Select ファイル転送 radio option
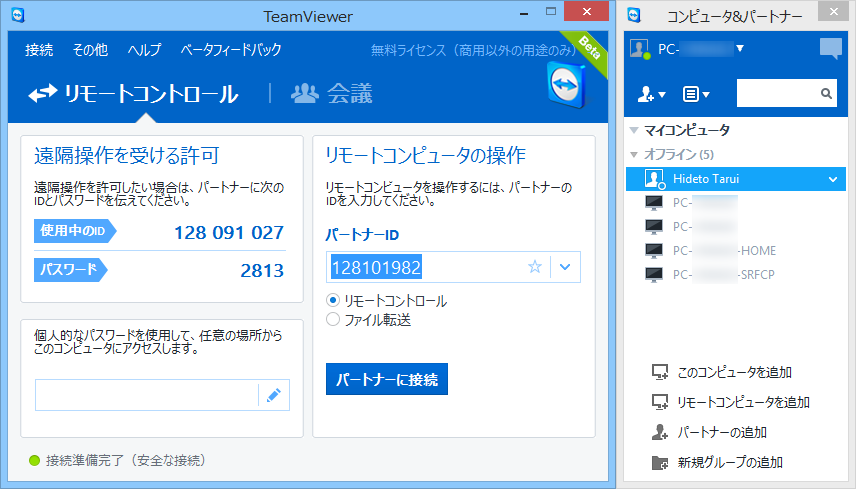Screen dimensions: 856x489 point(333,319)
